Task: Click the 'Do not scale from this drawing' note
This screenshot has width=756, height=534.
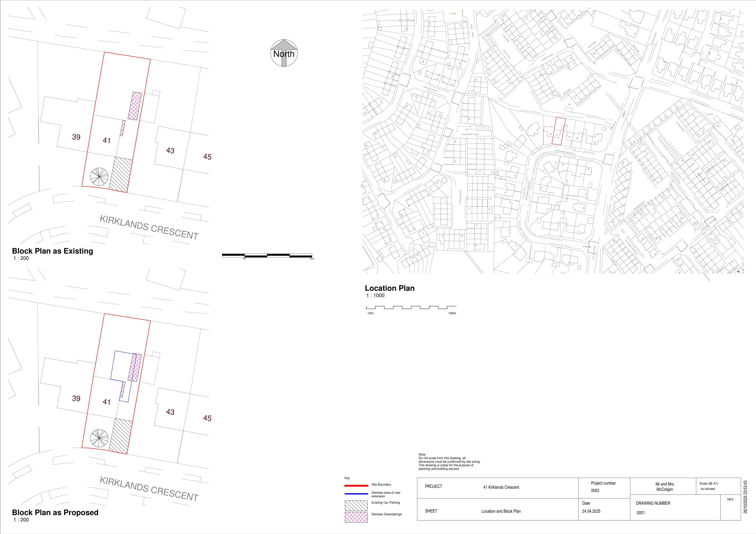Action: click(449, 461)
